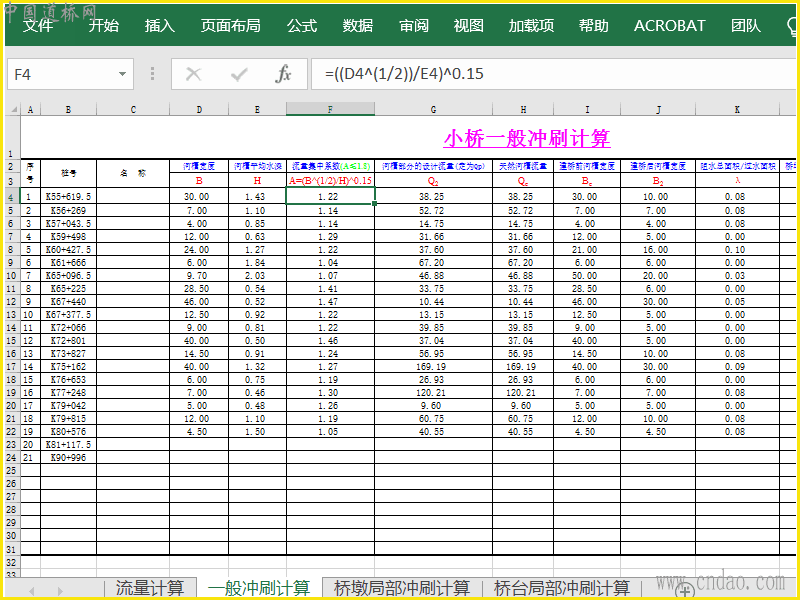
Task: Click the formula bar cancel X icon
Action: pyautogui.click(x=193, y=74)
